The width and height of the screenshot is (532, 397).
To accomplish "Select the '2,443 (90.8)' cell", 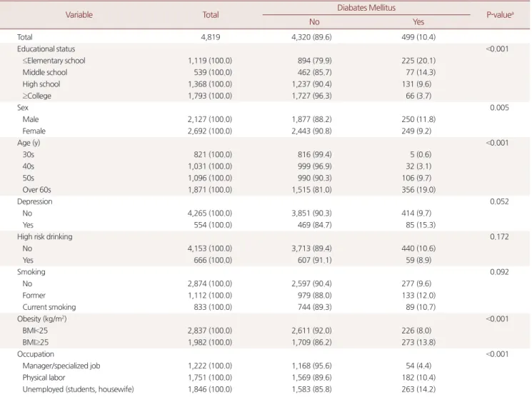I will (x=311, y=131).
